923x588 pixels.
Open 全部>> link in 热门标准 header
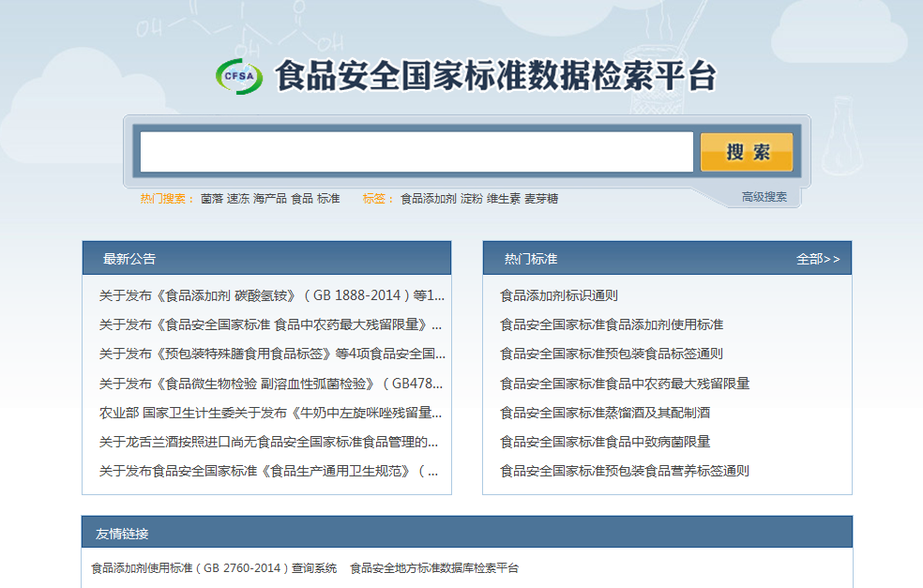click(818, 259)
